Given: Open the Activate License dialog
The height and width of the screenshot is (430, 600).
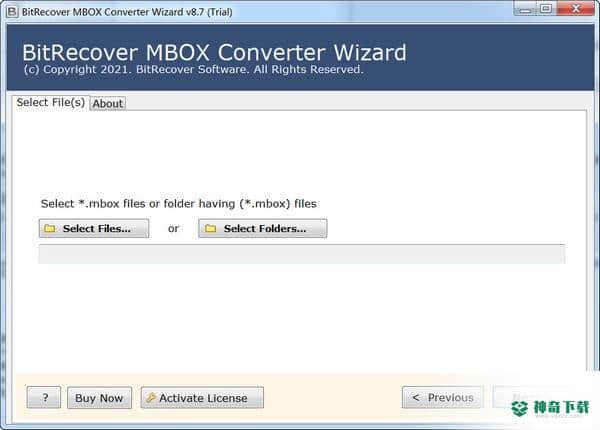Looking at the screenshot, I should [202, 398].
